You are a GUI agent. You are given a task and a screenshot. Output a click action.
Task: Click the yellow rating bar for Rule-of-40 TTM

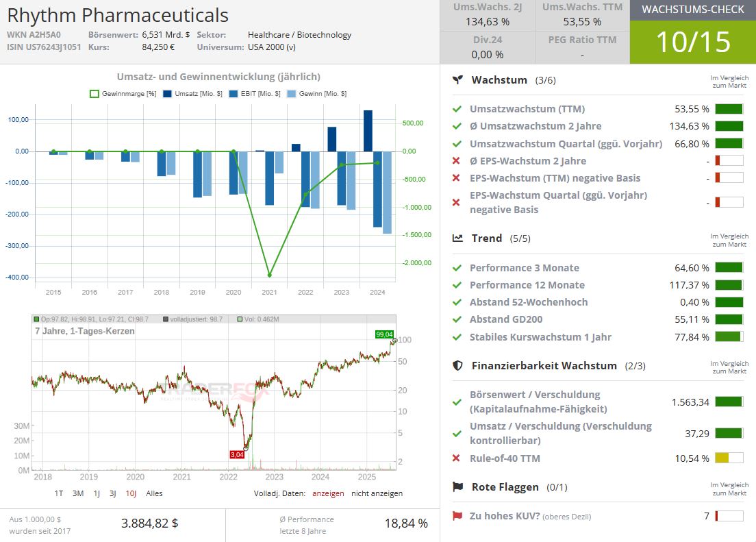click(x=729, y=458)
